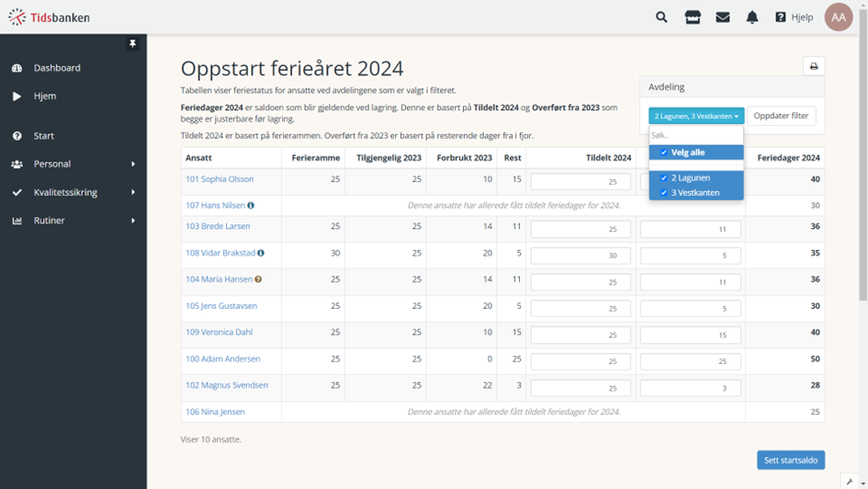Expand the Personal submenu arrow
Screen dimensions: 868x489
[133, 164]
